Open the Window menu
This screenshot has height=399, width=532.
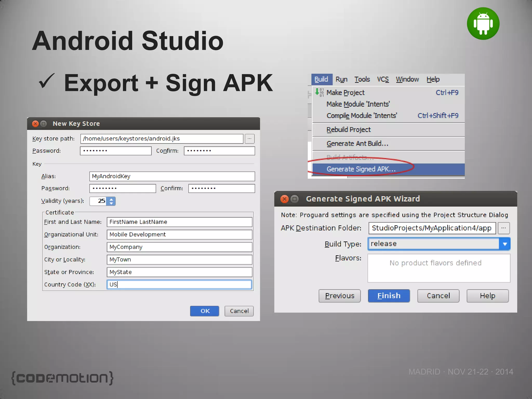click(407, 79)
